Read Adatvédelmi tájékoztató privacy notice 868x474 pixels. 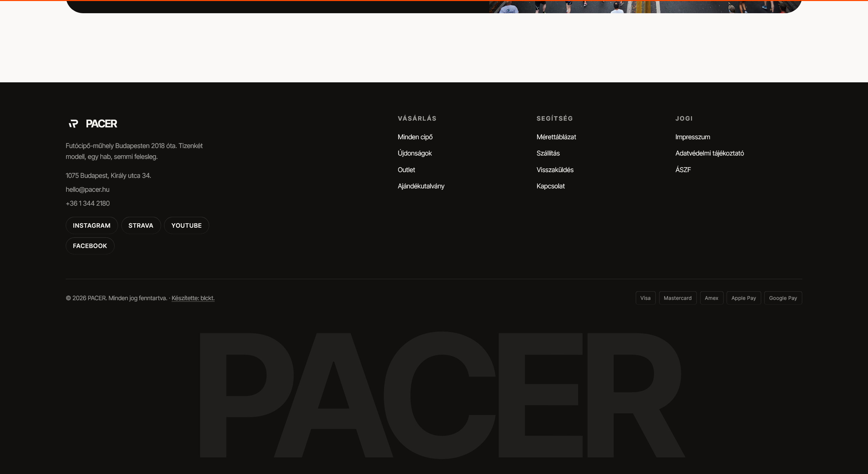pyautogui.click(x=710, y=153)
